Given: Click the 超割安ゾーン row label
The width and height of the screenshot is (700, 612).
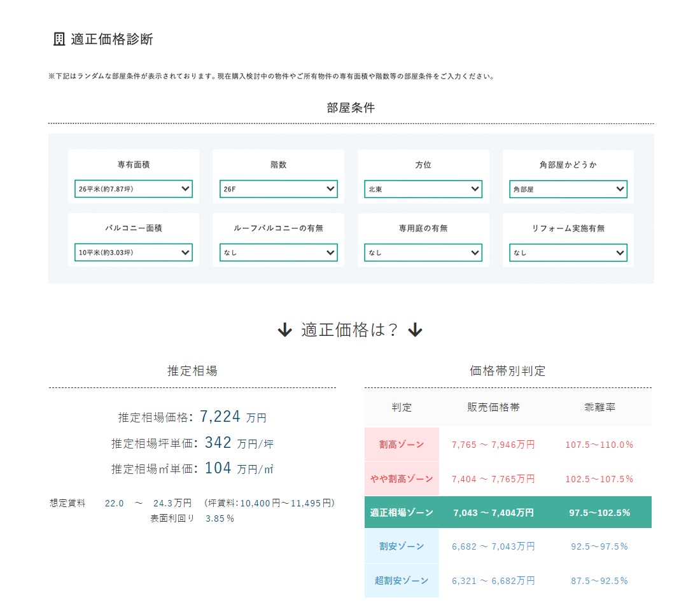Looking at the screenshot, I should [402, 581].
